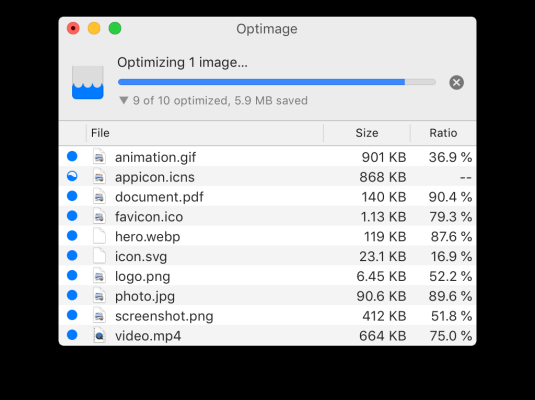
Task: Click the 412 KB size cell
Action: tap(384, 316)
